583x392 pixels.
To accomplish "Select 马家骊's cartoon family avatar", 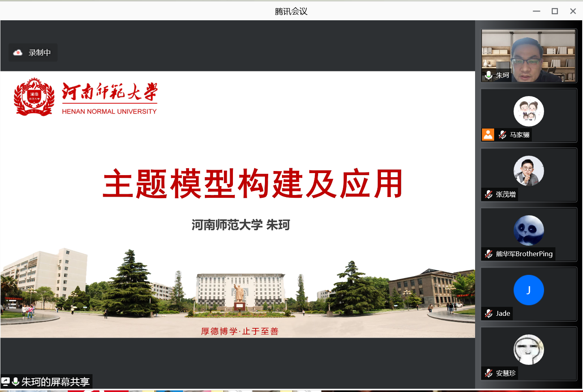I will [x=528, y=111].
